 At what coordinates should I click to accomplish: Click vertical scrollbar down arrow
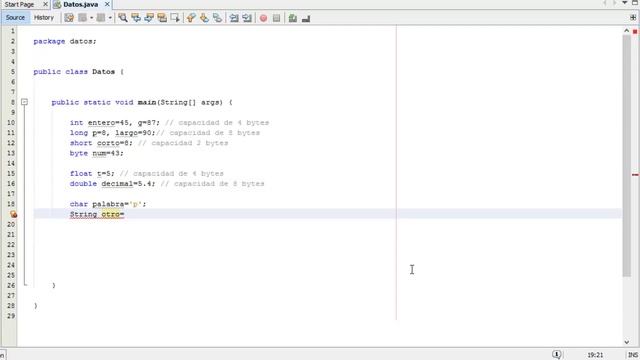click(627, 342)
